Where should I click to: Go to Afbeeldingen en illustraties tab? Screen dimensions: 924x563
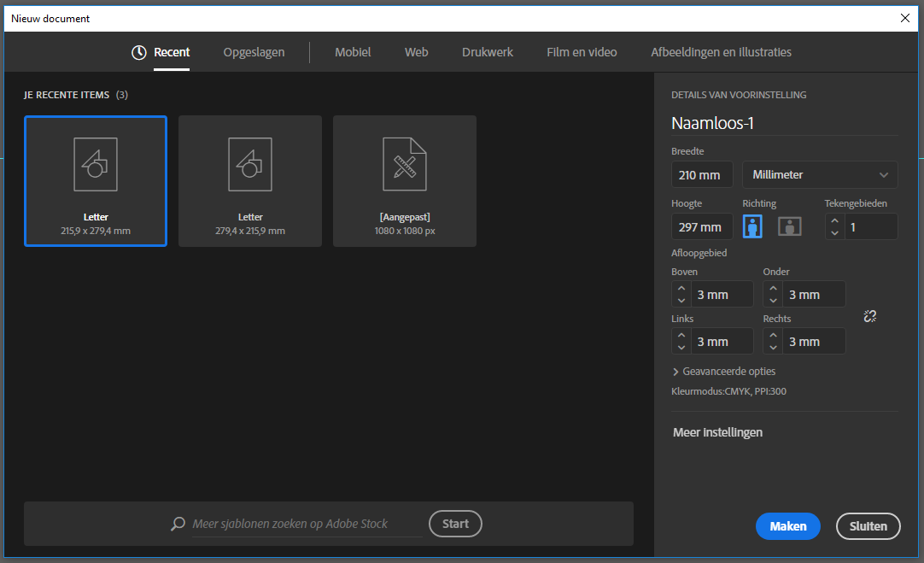tap(721, 52)
